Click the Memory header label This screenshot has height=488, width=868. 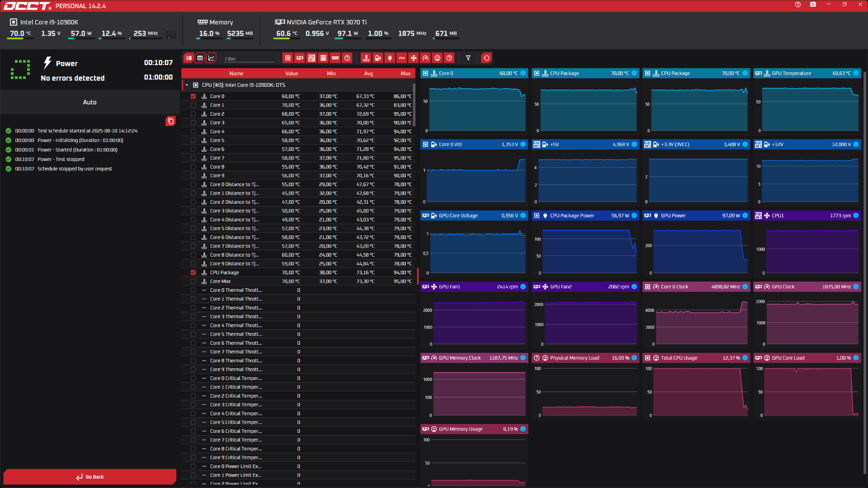pyautogui.click(x=221, y=22)
